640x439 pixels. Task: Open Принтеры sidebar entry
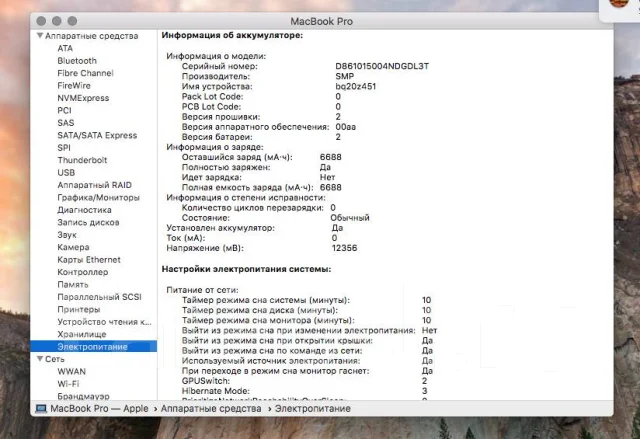pyautogui.click(x=79, y=310)
